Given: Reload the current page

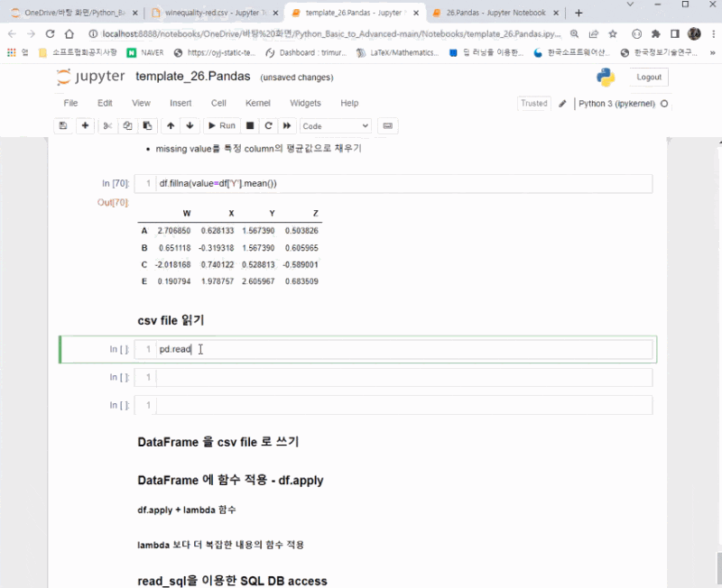Looking at the screenshot, I should 50,33.
